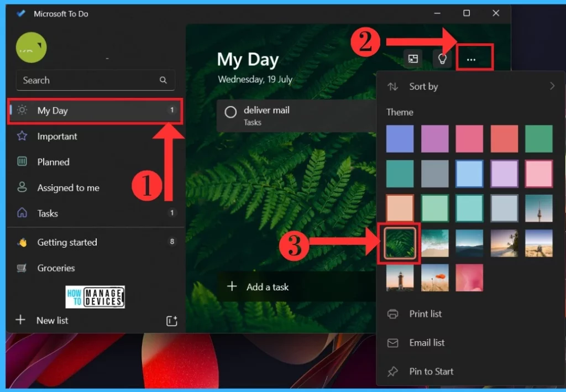Image resolution: width=566 pixels, height=392 pixels.
Task: Click the green profile avatar
Action: (x=32, y=48)
